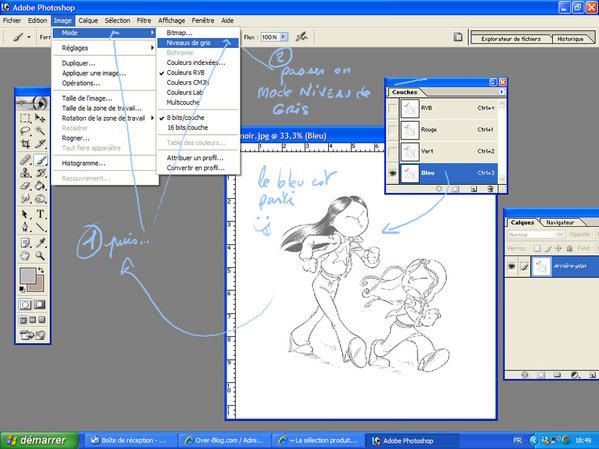Show the RVB channel visibility box
This screenshot has width=599, height=449.
coord(393,109)
